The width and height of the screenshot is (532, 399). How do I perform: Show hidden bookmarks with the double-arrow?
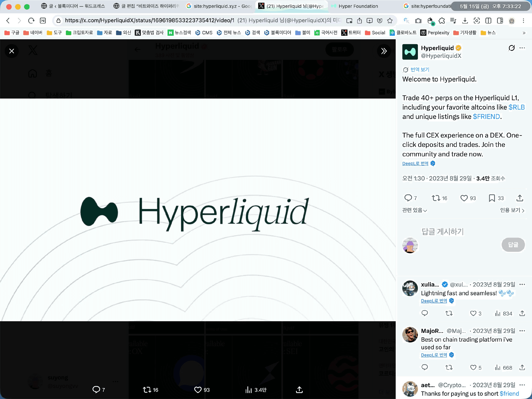click(x=524, y=33)
